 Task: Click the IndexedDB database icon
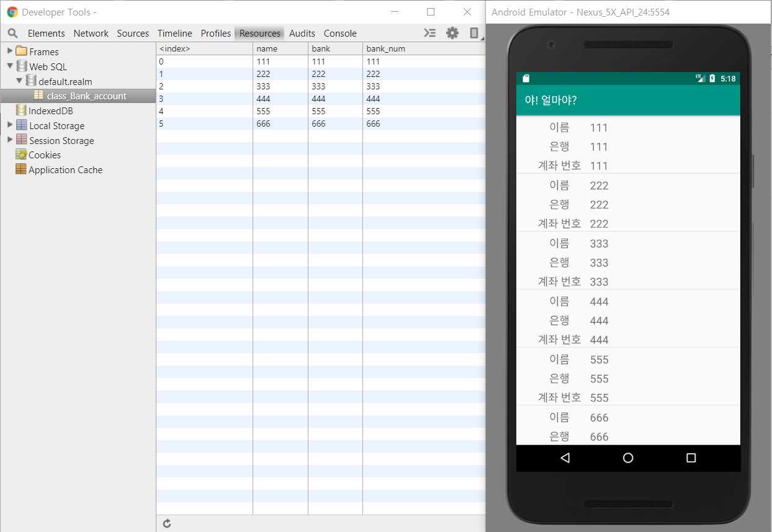[x=20, y=110]
